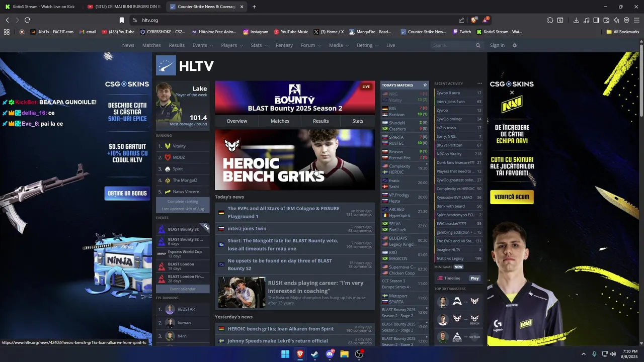Bookmark this page in the address bar

click(122, 20)
